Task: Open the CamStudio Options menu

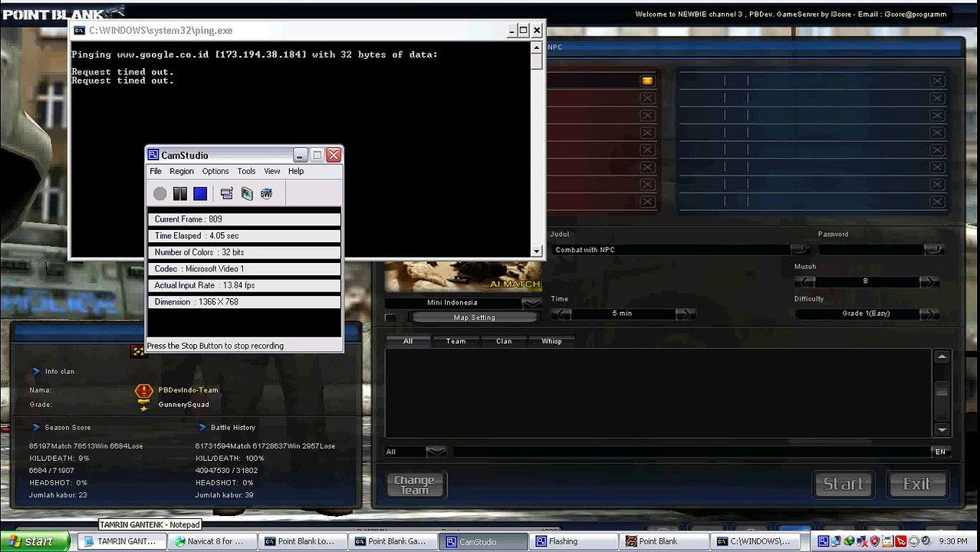Action: (x=215, y=171)
